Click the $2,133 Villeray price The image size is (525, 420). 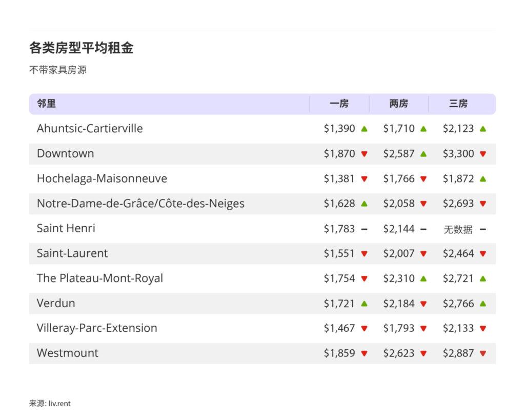(458, 328)
